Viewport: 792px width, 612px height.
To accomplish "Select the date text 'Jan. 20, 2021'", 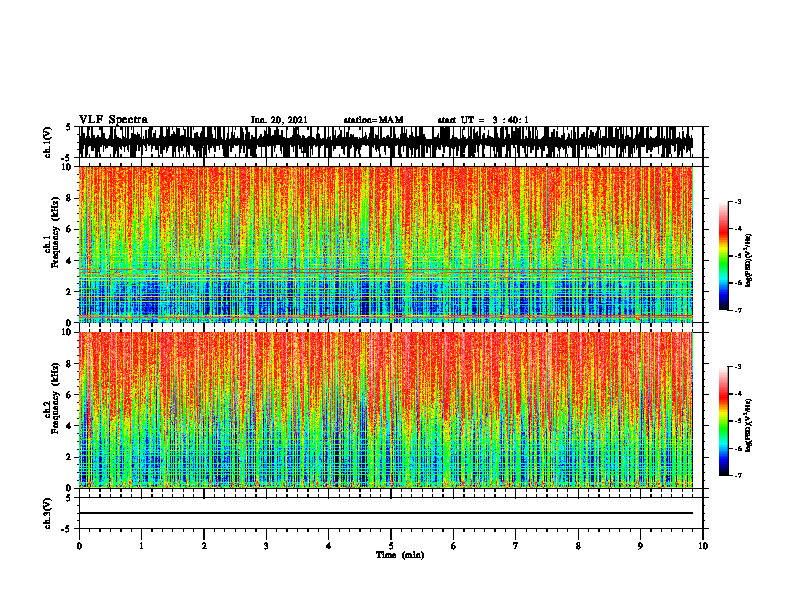I will 279,120.
